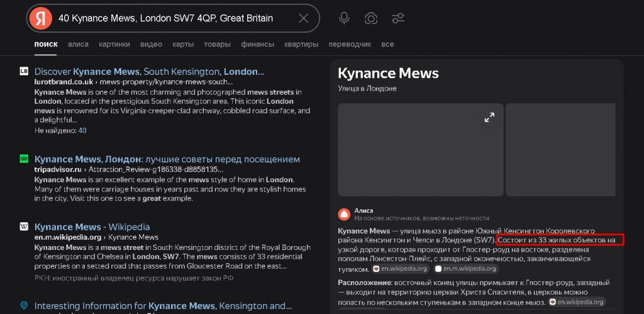Click the en.m.wikipedia.org source chip
Viewport: 644px width, 314px height.
click(466, 269)
